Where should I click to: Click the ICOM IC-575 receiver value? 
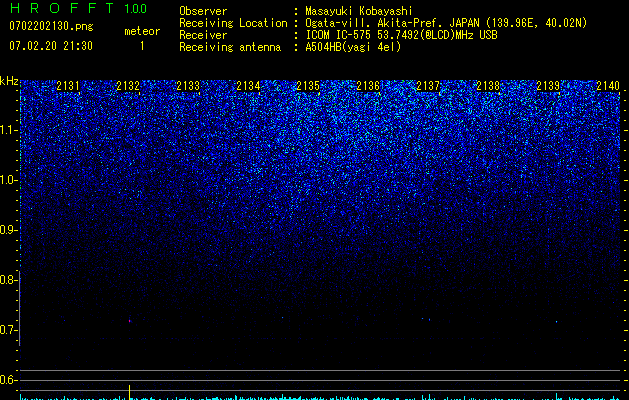(x=401, y=35)
